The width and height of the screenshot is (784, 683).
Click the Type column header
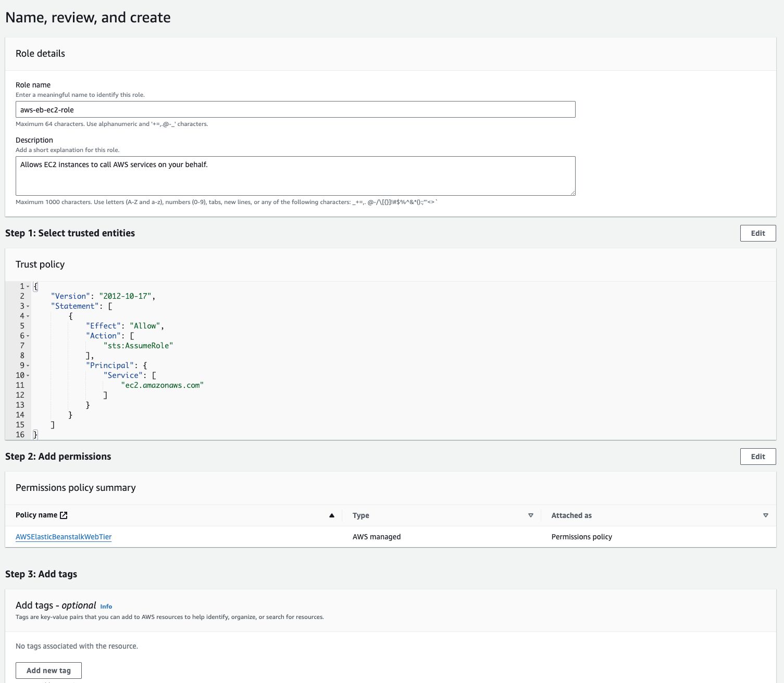pyautogui.click(x=361, y=515)
